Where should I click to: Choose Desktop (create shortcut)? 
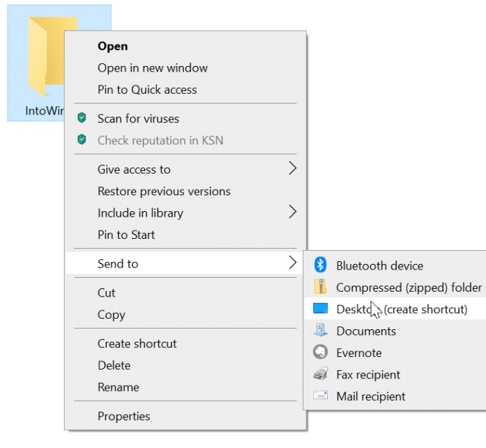(395, 309)
